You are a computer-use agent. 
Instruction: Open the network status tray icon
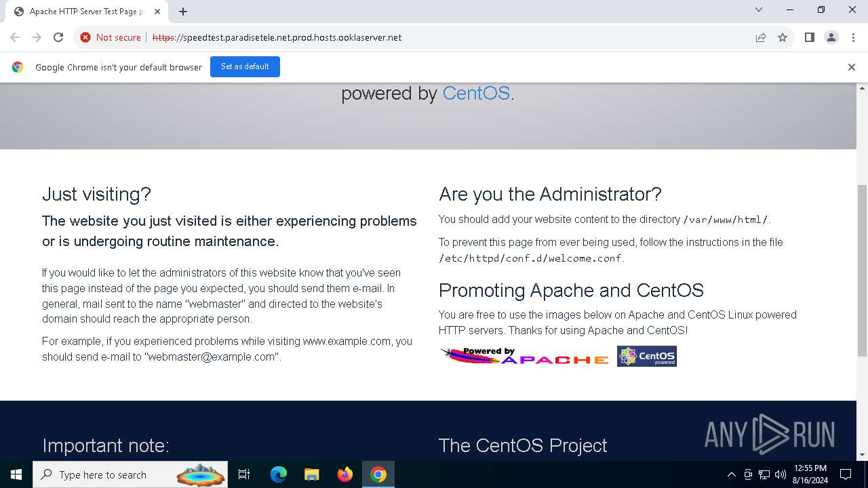pyautogui.click(x=764, y=474)
